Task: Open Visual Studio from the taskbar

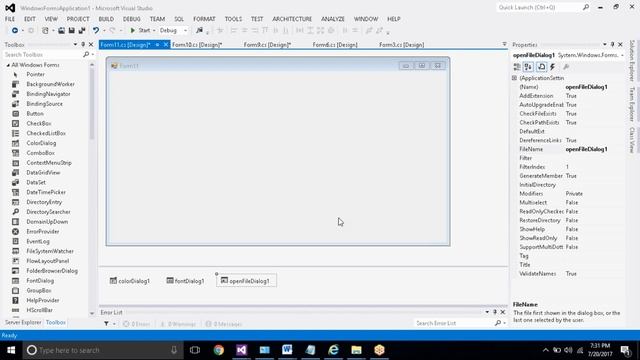Action: [x=242, y=350]
